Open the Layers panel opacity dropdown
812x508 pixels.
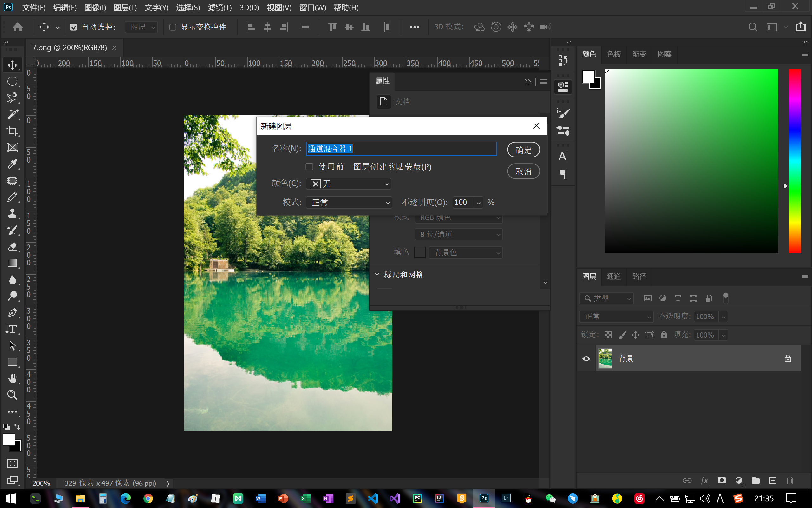click(724, 317)
